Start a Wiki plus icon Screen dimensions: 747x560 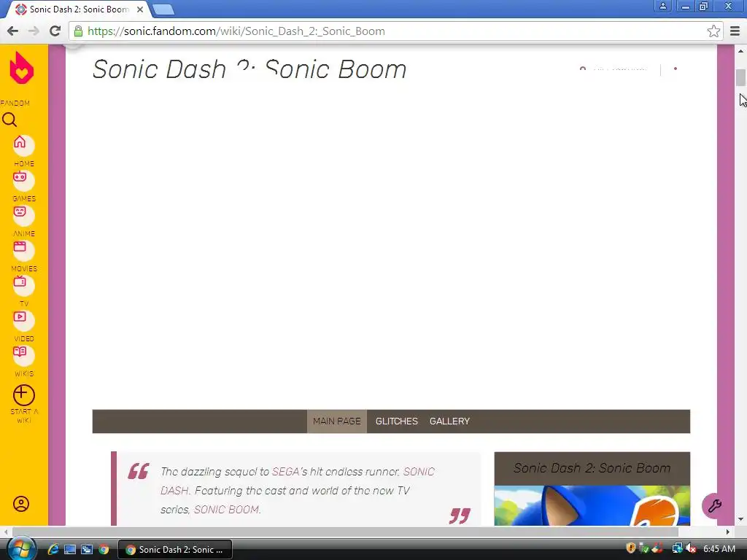(24, 395)
